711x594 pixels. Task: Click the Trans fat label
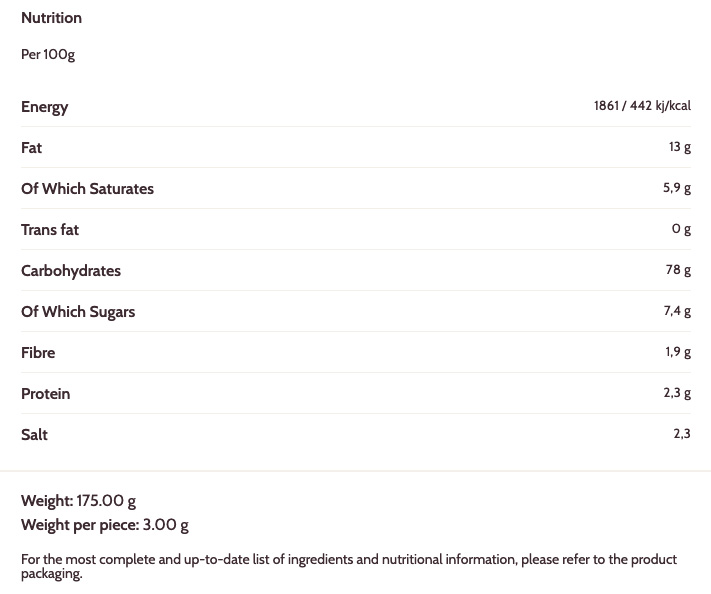(50, 230)
